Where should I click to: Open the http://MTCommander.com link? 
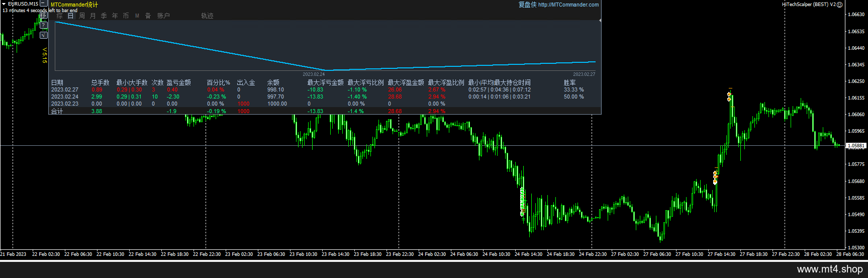click(x=568, y=5)
